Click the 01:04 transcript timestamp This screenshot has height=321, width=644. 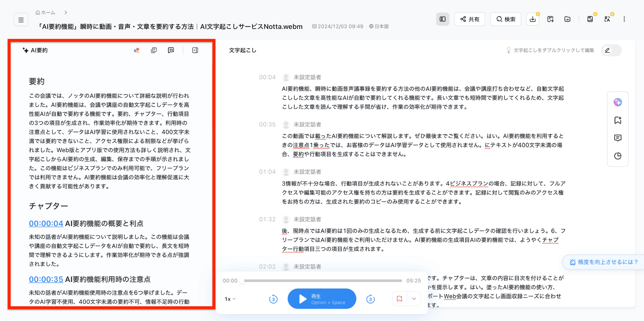(267, 172)
